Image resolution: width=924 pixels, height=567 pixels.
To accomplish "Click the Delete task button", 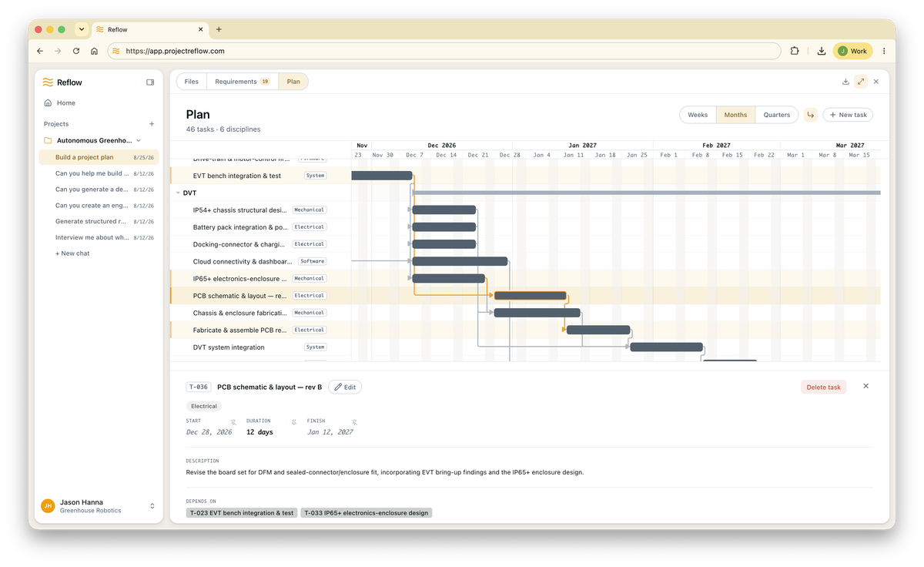I will coord(823,387).
